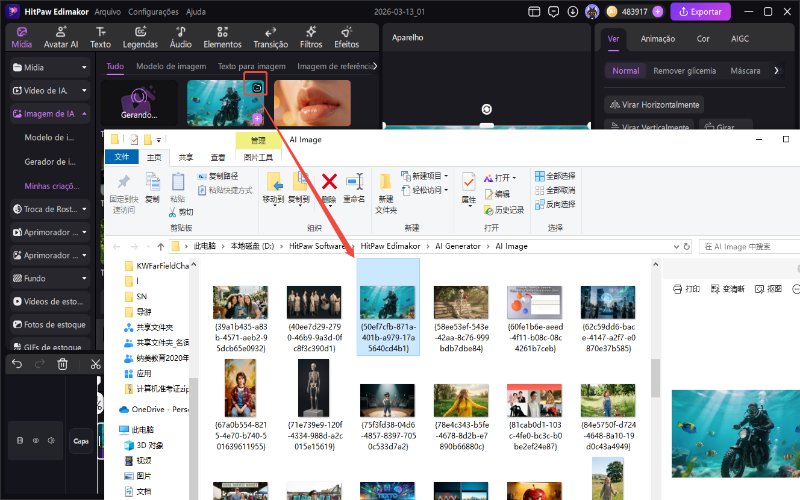Toggle track visibility eye icon

[x=37, y=439]
